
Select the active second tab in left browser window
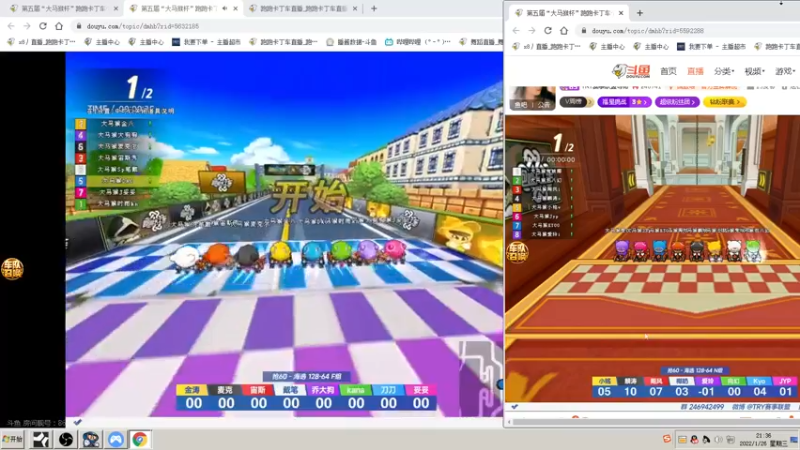click(183, 8)
